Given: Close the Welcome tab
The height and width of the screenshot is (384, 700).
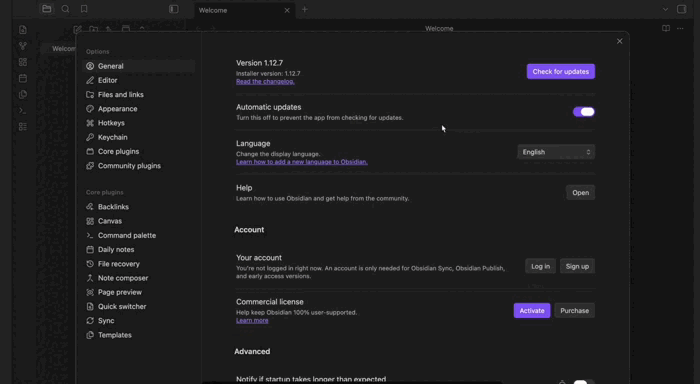Looking at the screenshot, I should click(287, 10).
